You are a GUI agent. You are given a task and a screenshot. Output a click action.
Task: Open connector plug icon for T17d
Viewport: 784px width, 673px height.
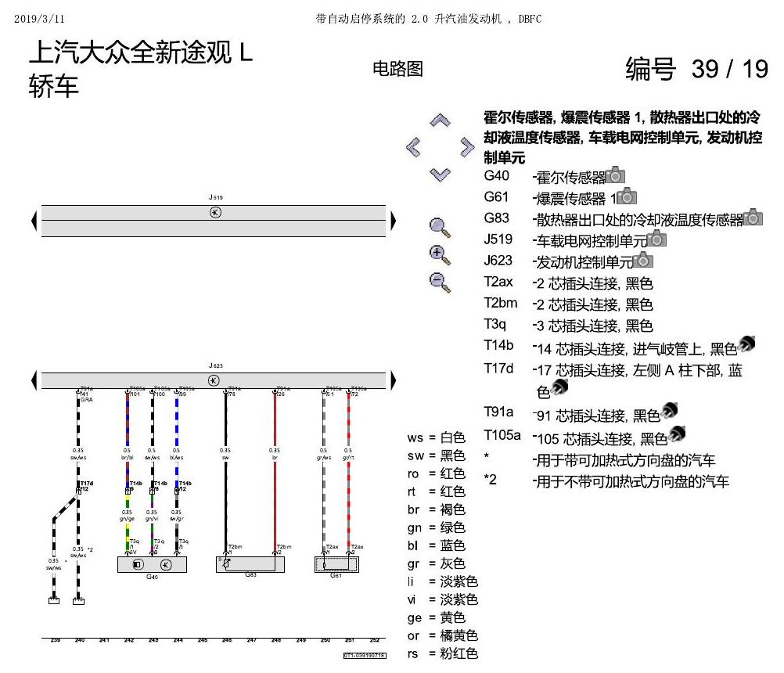559,387
